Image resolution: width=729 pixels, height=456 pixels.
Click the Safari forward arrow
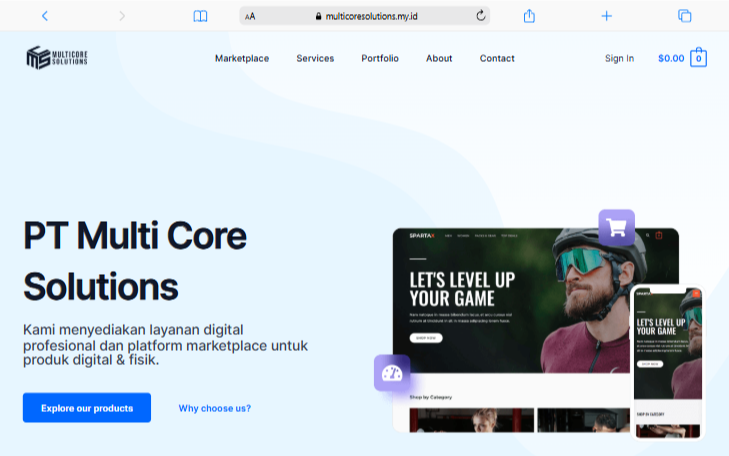[122, 16]
